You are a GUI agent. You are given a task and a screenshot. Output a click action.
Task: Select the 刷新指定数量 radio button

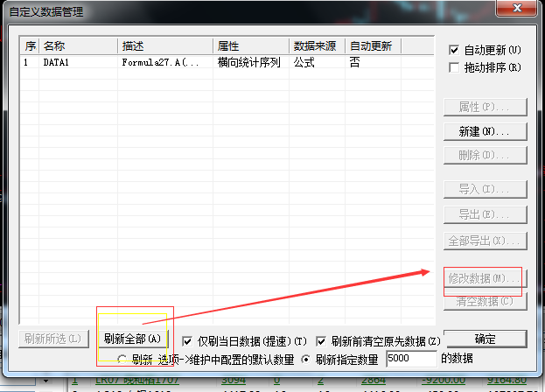coord(306,359)
